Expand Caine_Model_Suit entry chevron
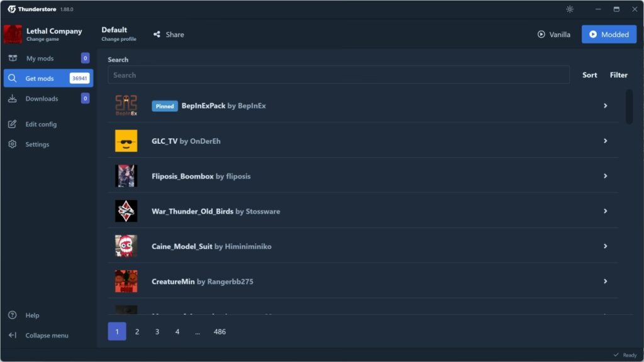 (x=606, y=246)
